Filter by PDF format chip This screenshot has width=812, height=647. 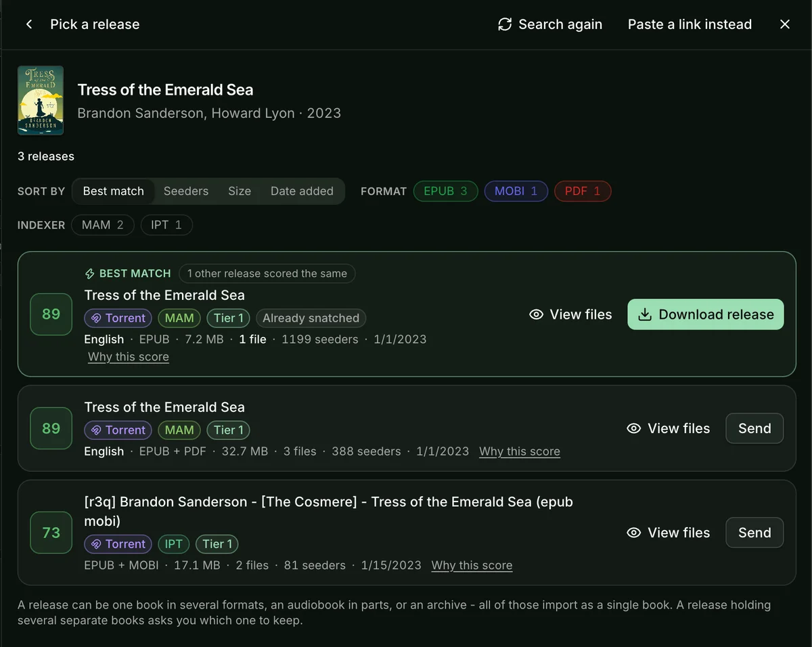point(583,191)
